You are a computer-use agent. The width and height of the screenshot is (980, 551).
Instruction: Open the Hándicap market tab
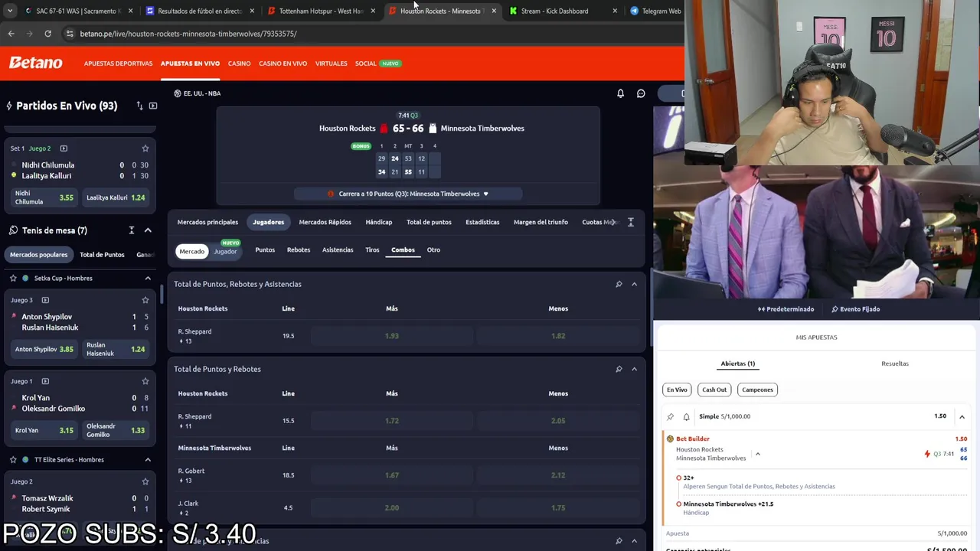pyautogui.click(x=378, y=222)
